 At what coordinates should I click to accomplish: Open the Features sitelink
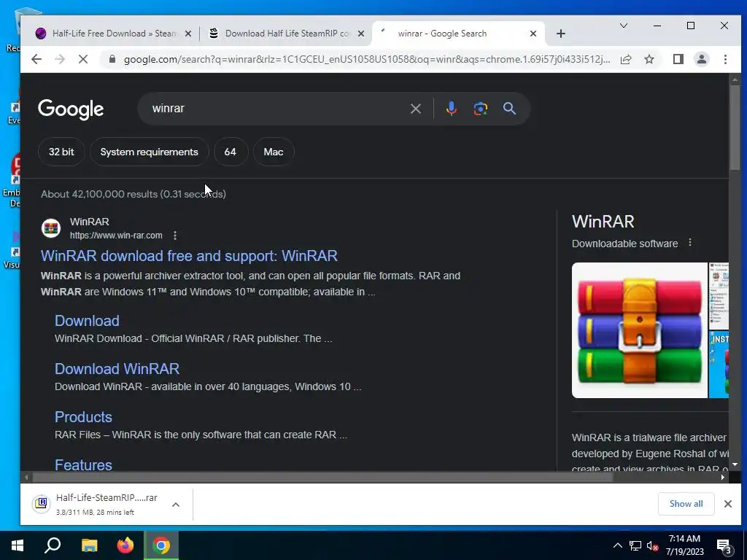click(83, 464)
